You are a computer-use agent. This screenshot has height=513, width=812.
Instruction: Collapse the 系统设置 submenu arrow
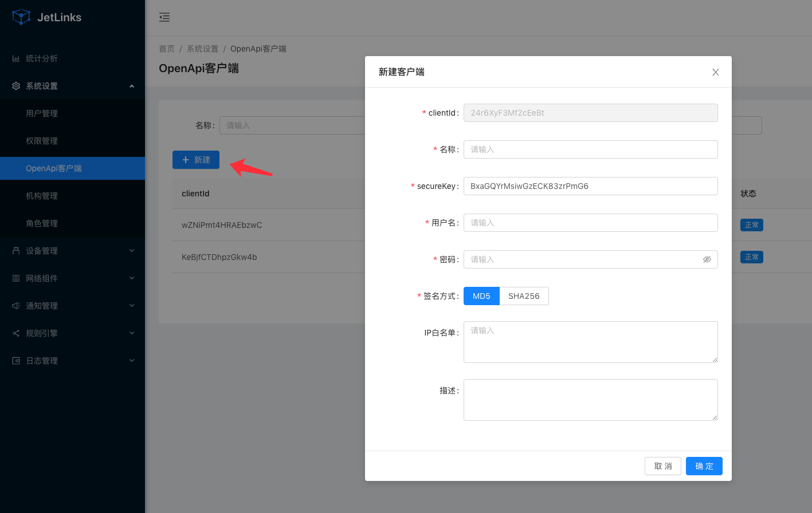(x=132, y=86)
